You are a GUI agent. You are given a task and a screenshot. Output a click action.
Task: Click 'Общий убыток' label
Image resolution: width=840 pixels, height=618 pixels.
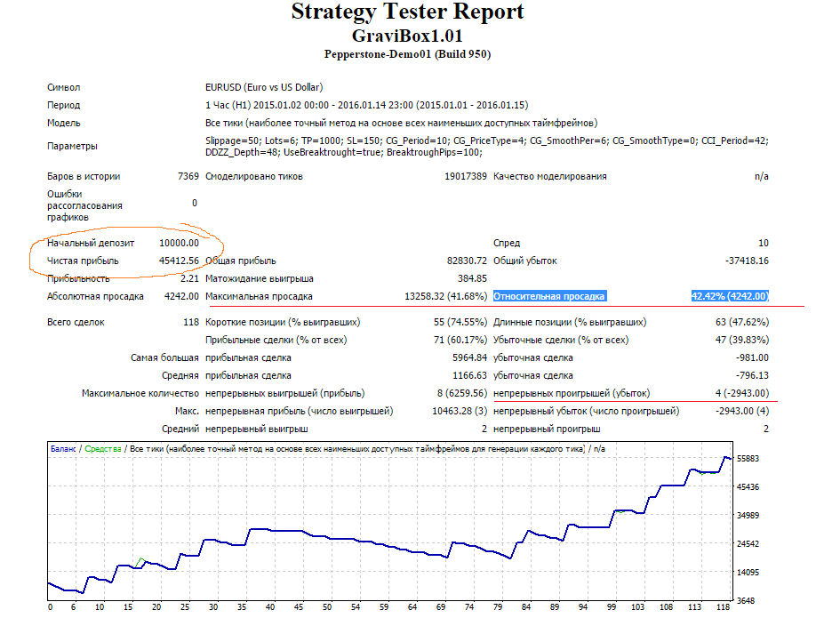pos(525,261)
